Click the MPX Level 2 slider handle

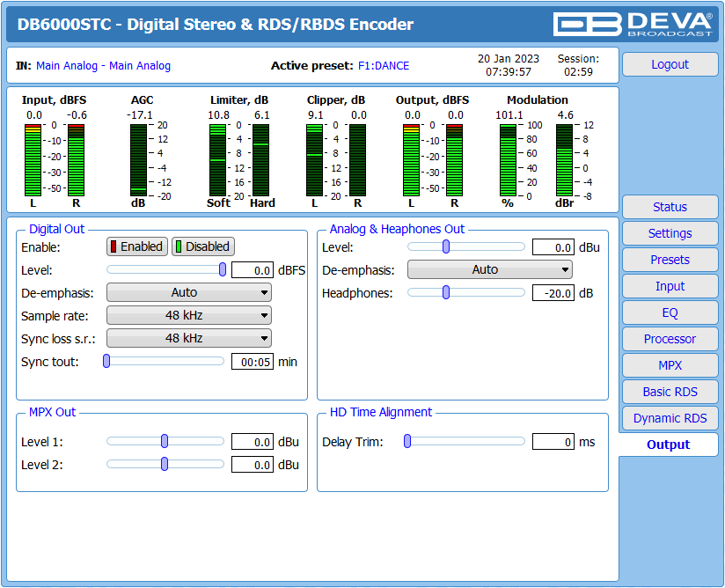click(x=165, y=464)
